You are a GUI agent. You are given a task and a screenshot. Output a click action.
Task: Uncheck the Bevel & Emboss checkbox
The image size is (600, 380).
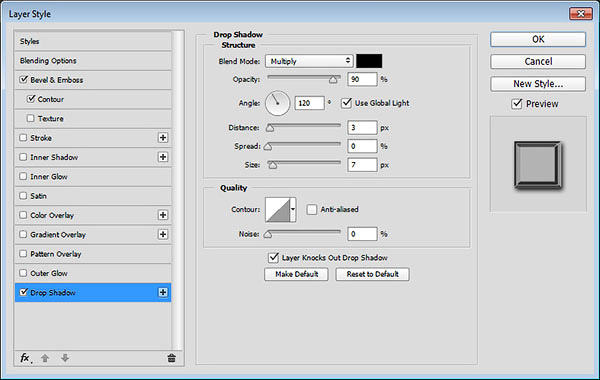click(24, 80)
